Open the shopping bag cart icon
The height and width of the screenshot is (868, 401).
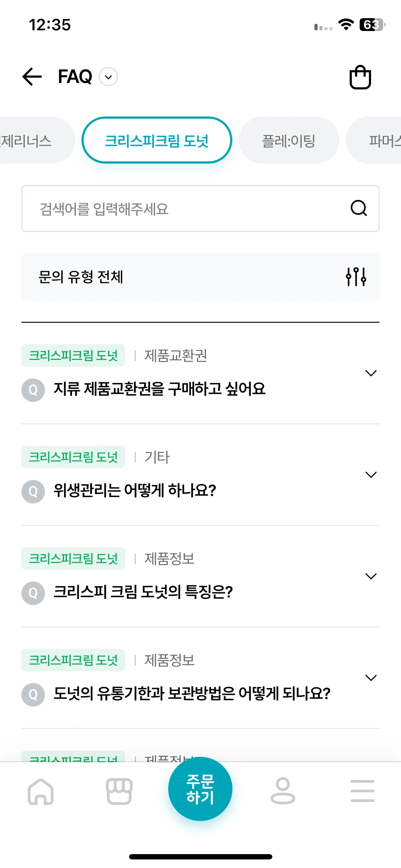tap(360, 77)
